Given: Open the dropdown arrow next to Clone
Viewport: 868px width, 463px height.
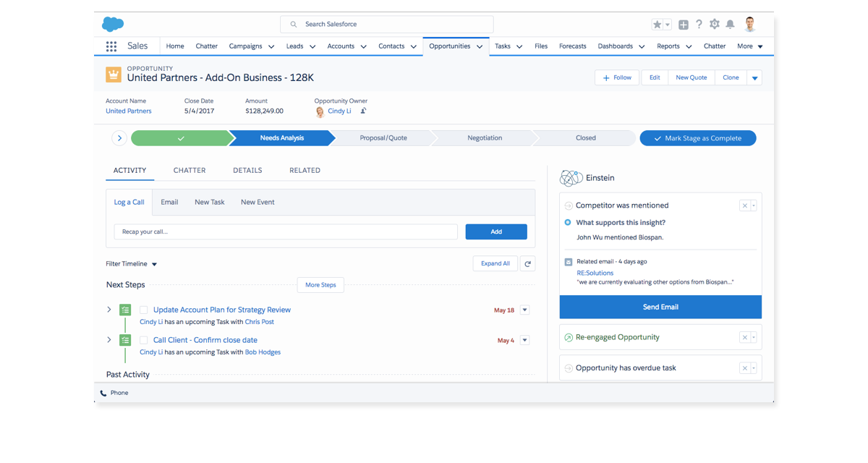Looking at the screenshot, I should [754, 78].
